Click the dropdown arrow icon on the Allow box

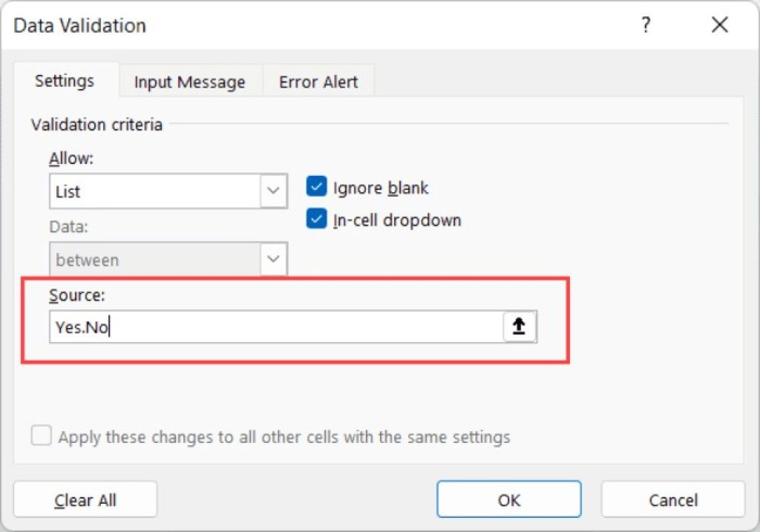[x=275, y=191]
